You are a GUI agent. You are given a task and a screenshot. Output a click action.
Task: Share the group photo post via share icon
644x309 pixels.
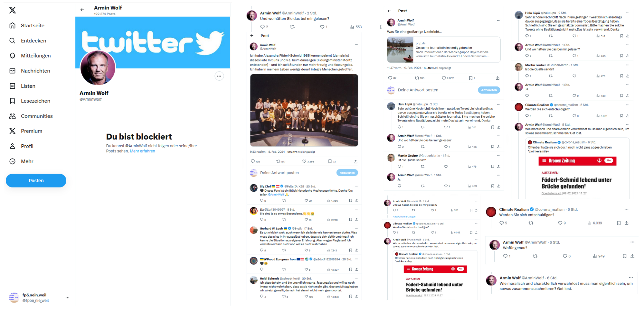[355, 161]
